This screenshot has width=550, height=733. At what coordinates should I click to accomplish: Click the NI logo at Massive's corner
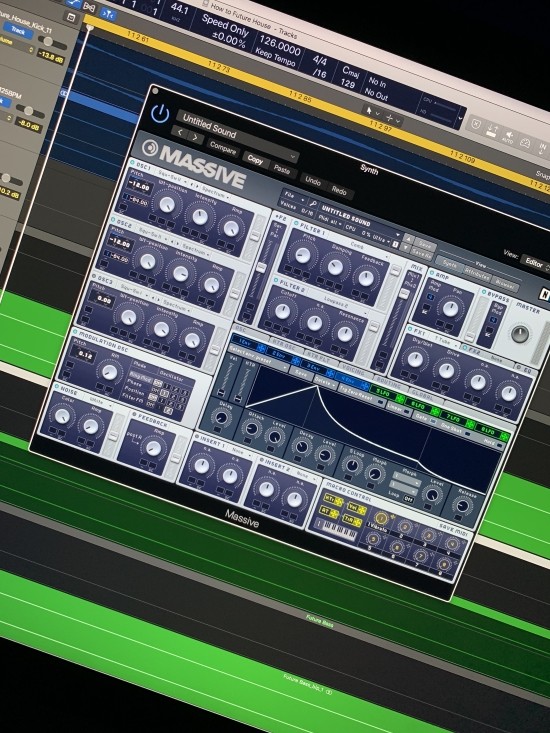pyautogui.click(x=545, y=294)
